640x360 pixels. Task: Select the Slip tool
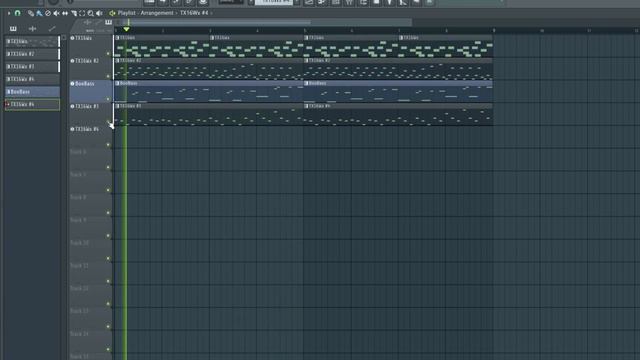pos(65,13)
